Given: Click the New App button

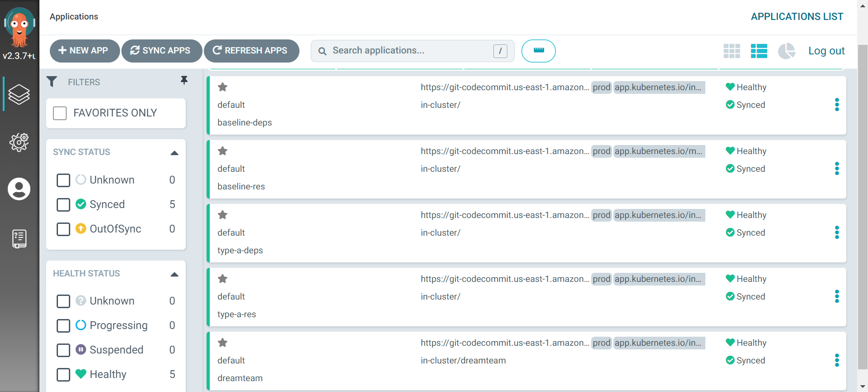Looking at the screenshot, I should click(x=84, y=51).
